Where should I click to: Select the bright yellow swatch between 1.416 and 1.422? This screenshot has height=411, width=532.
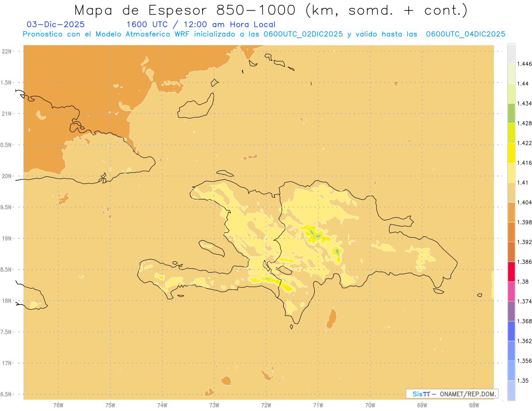tap(511, 153)
